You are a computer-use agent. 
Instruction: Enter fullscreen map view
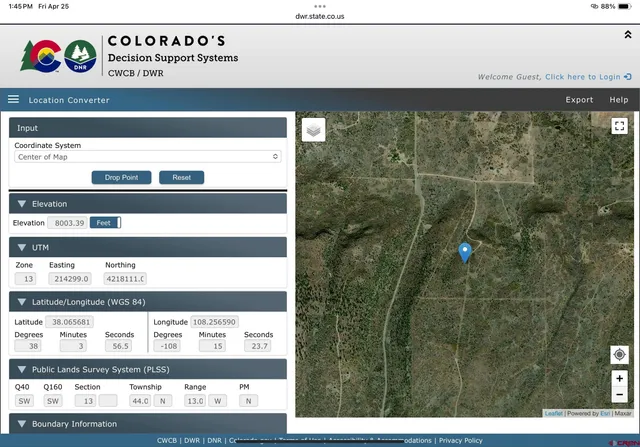point(619,126)
